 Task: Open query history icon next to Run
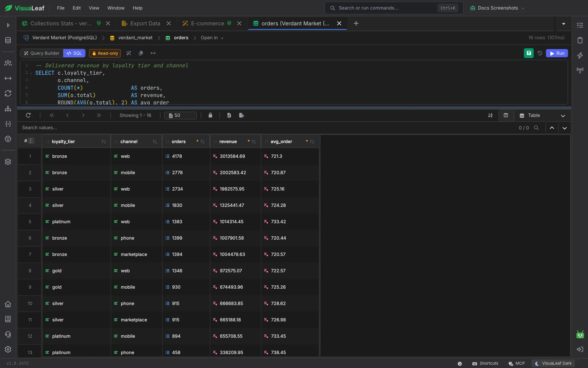point(540,53)
